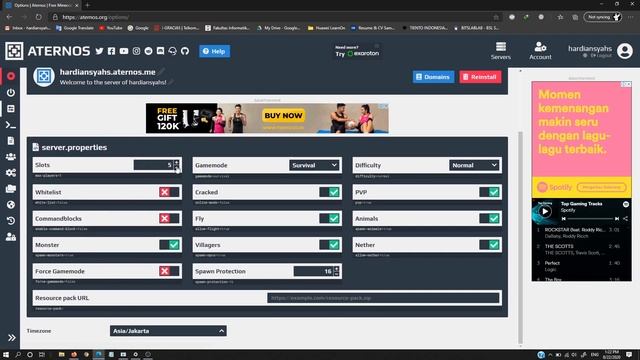The width and height of the screenshot is (640, 360).
Task: Enable the Force Gamemode toggle
Action: coord(169,271)
